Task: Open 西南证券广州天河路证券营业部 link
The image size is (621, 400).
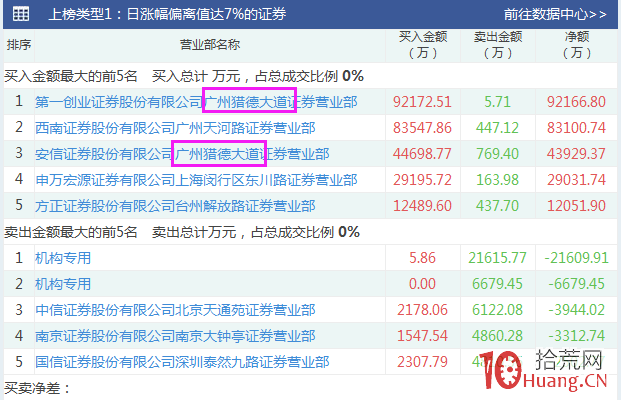Action: click(x=175, y=128)
